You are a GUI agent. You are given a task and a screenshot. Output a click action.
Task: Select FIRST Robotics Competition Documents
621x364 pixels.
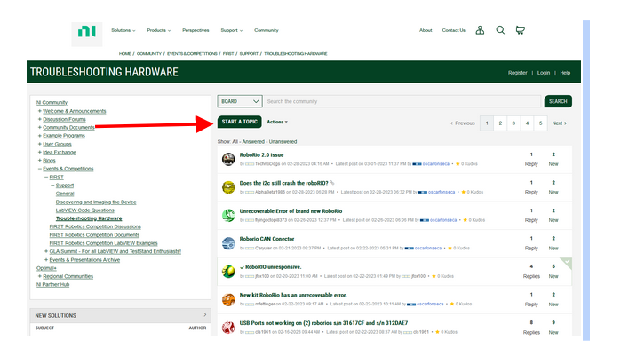[94, 235]
